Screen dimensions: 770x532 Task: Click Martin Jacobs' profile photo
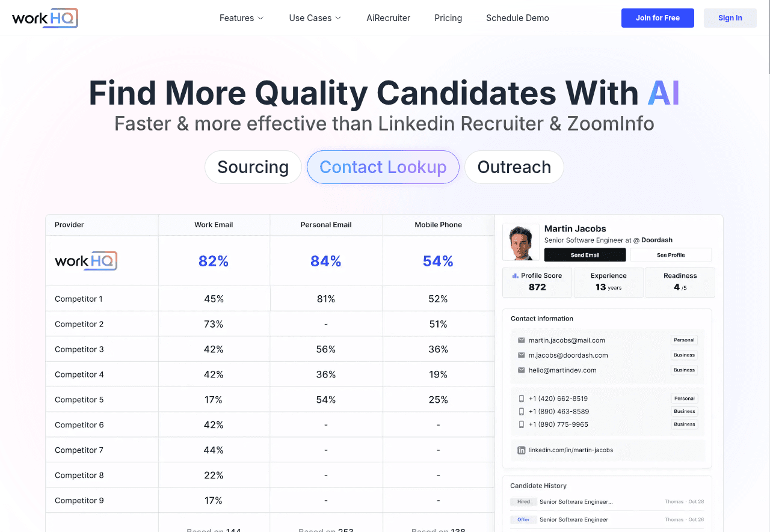(520, 243)
